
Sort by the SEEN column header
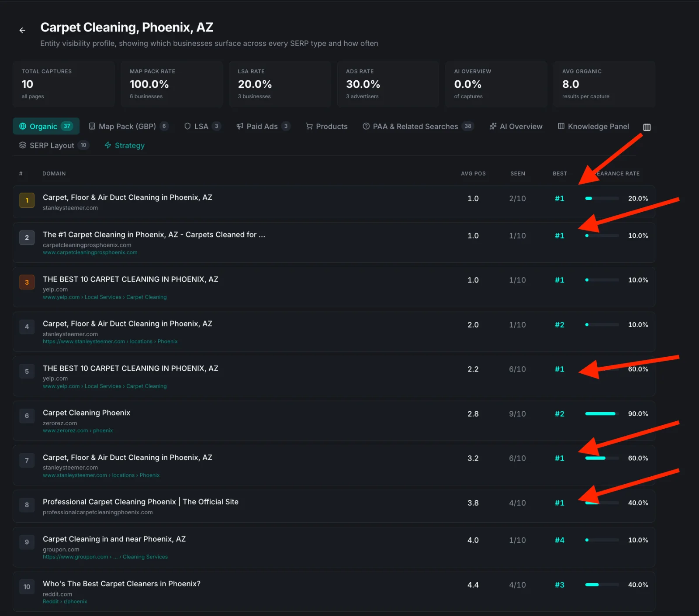518,173
